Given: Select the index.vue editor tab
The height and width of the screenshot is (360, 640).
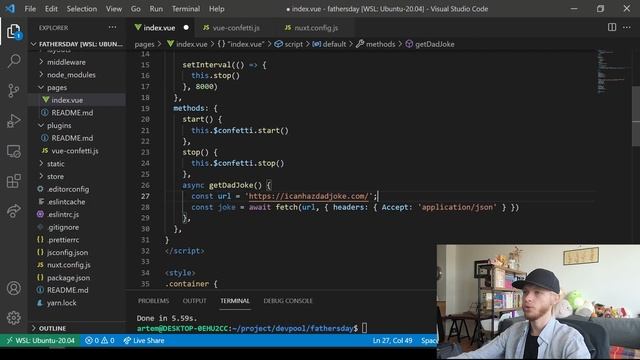Looking at the screenshot, I should point(159,28).
